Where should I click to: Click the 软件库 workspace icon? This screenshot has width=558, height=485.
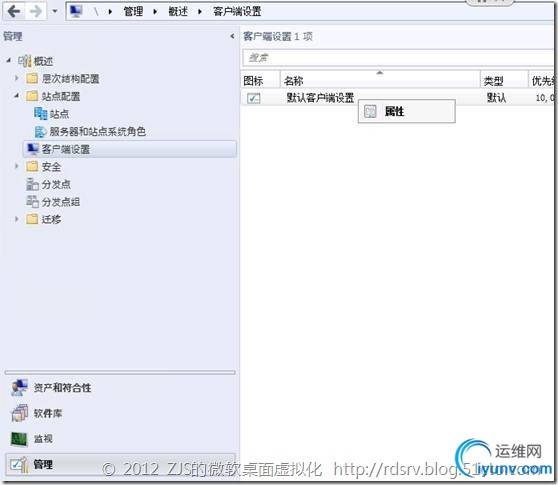[x=19, y=413]
